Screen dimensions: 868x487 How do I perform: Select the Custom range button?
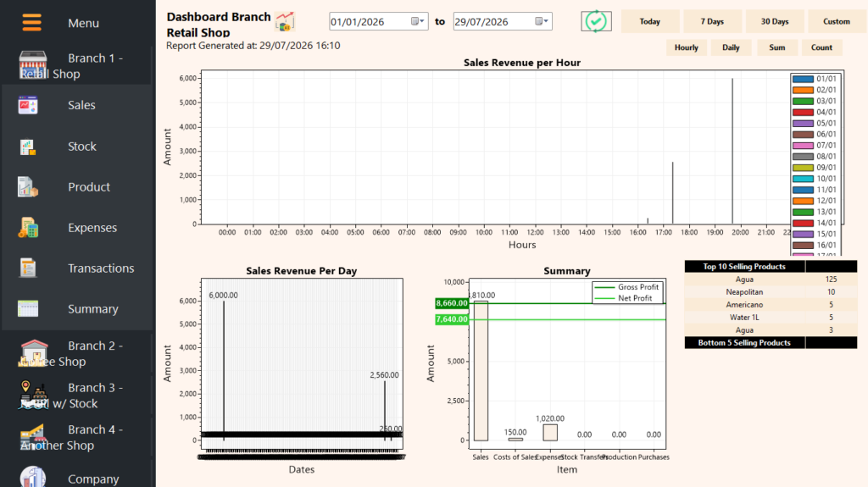click(837, 21)
